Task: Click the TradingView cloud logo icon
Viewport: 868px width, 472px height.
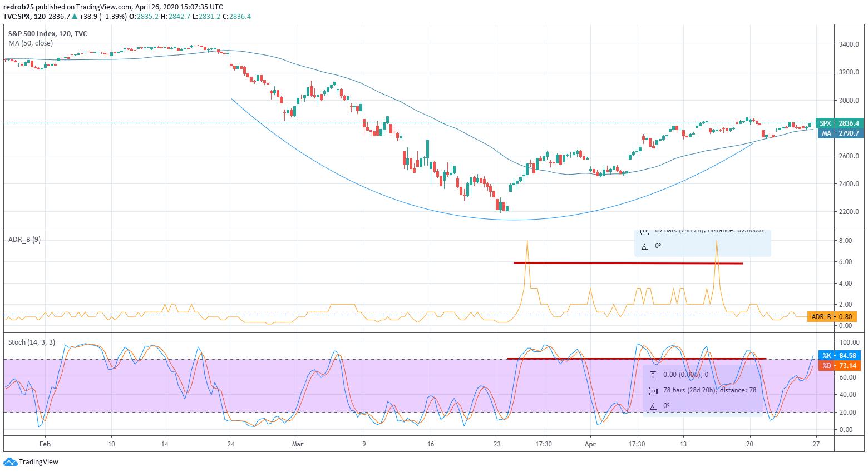Action: click(10, 462)
